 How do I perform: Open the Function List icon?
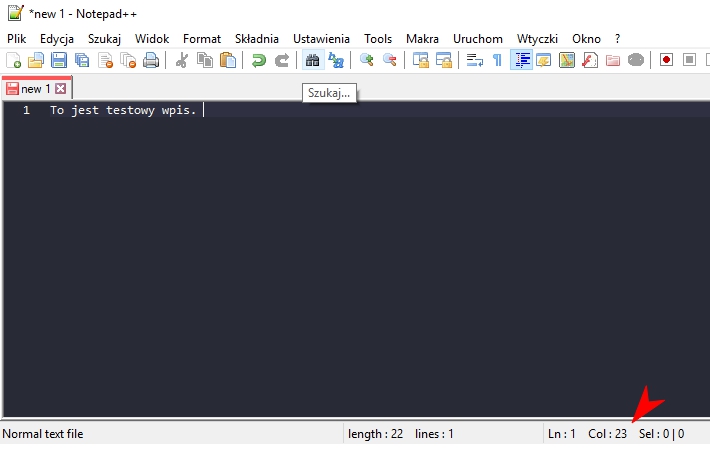(590, 60)
